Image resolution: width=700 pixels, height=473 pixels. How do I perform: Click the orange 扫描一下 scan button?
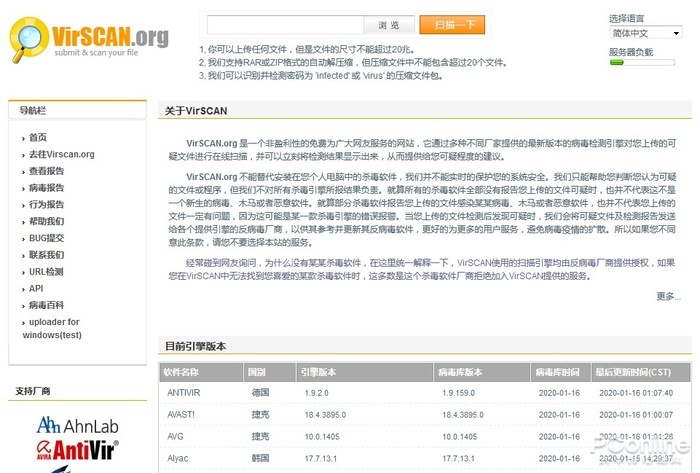(452, 25)
